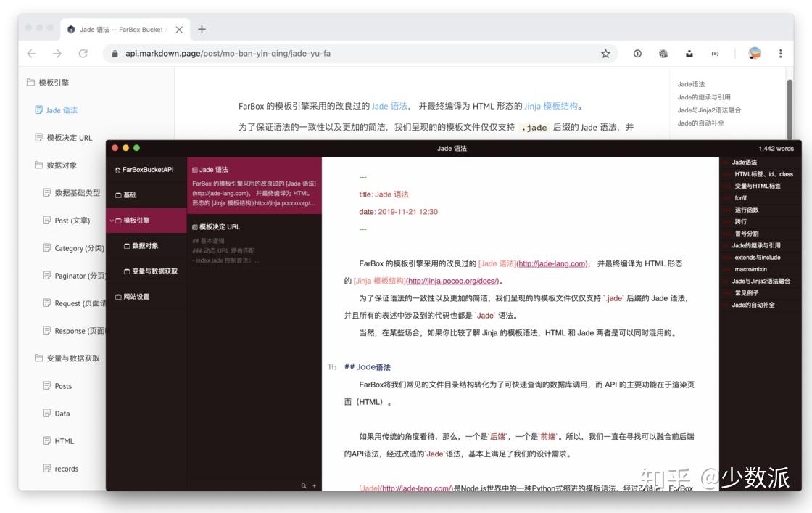Screen dimensions: 812x513
Task: Select 基础 folder in editor sidebar
Action: pos(126,195)
